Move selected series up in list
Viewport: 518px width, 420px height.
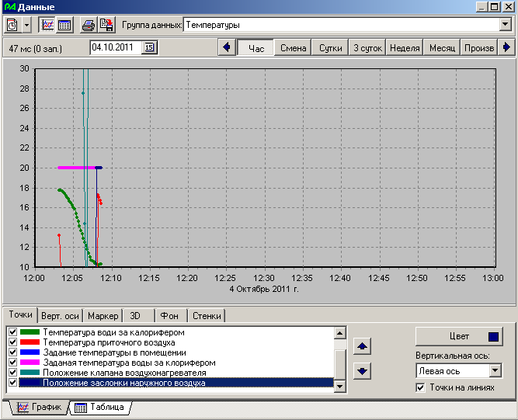pos(363,345)
